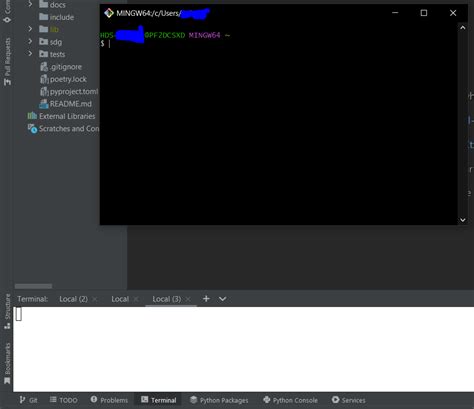Click the MINGW64 scrollbar down arrow
Viewport: 474px width, 409px height.
point(463,220)
